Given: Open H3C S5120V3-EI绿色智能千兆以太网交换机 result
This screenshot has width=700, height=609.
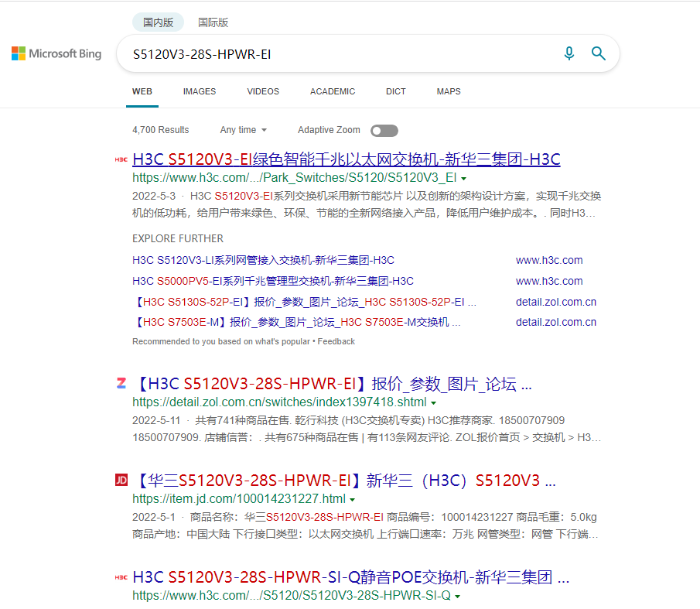Looking at the screenshot, I should coord(347,159).
